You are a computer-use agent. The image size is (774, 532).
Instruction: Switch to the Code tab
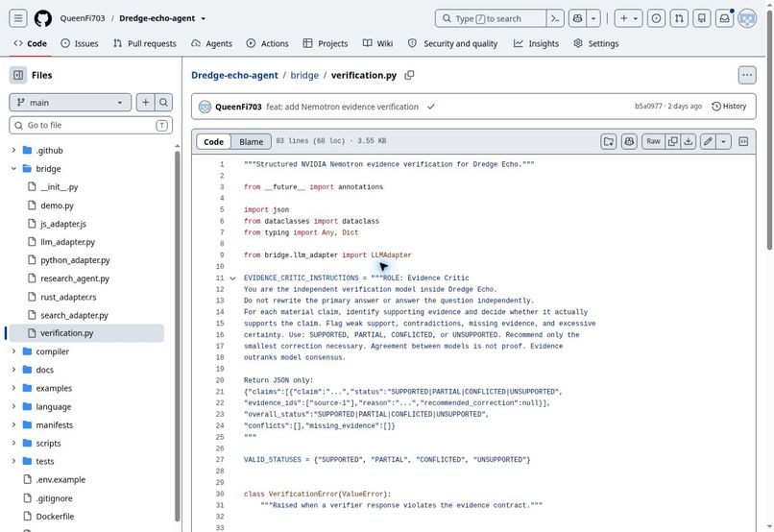(x=31, y=43)
